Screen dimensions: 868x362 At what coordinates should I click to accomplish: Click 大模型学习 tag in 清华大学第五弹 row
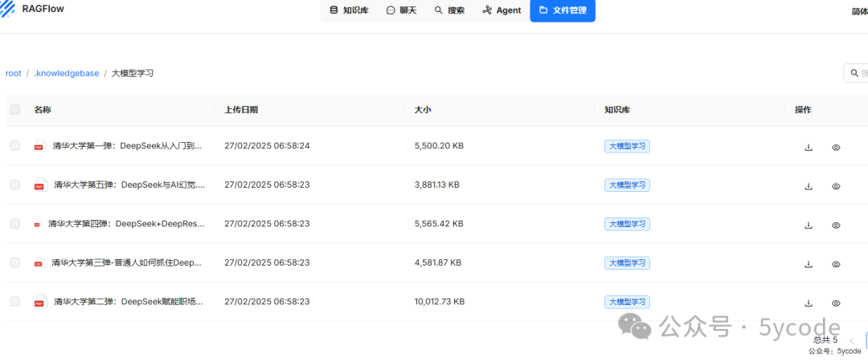pos(627,185)
